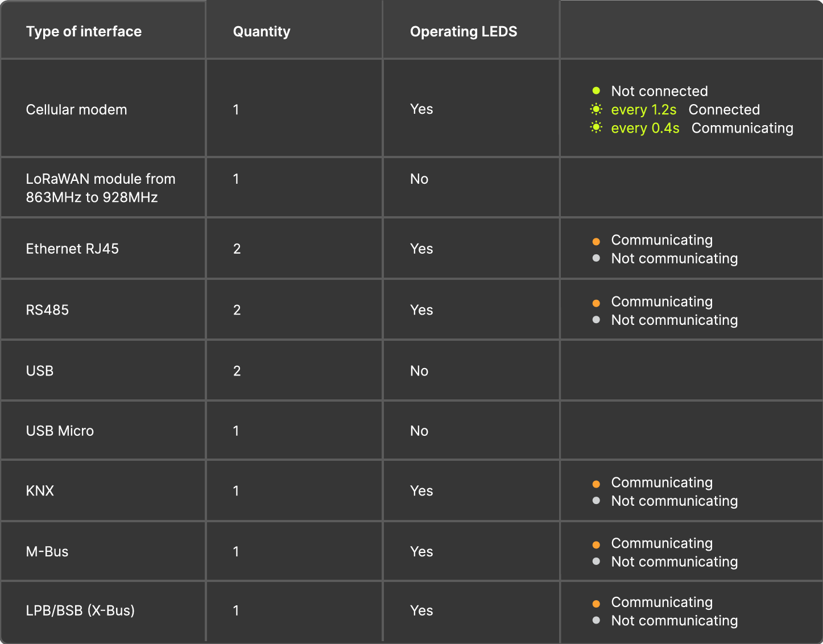Click the Operating LEDS column header
Image resolution: width=823 pixels, height=644 pixels.
point(464,31)
